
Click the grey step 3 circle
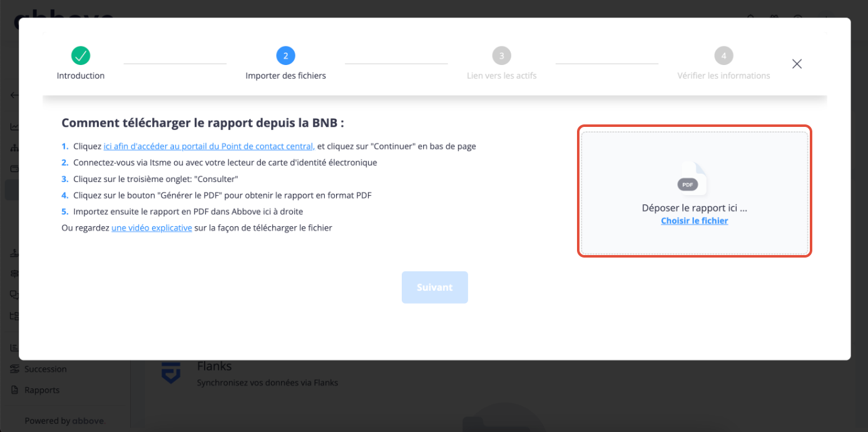coord(501,56)
